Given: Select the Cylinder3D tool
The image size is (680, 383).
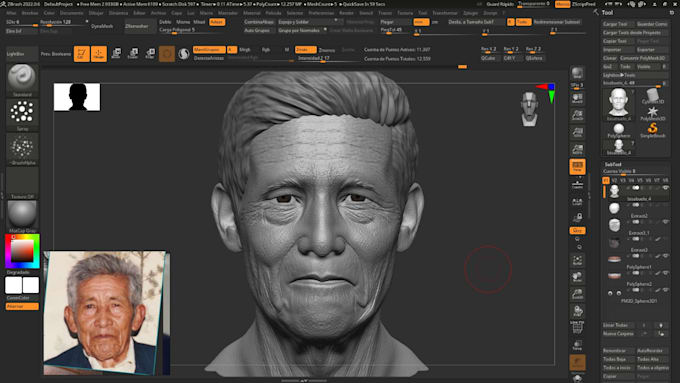Looking at the screenshot, I should (652, 96).
